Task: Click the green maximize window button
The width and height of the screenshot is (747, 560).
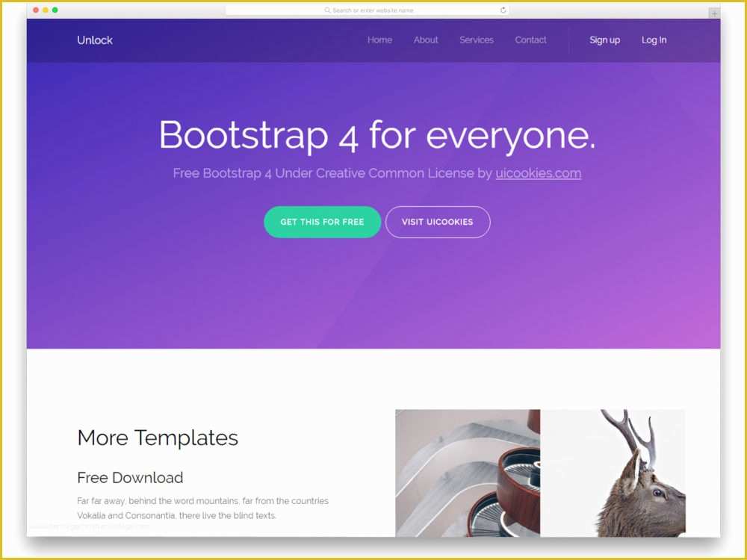Action: click(x=55, y=10)
